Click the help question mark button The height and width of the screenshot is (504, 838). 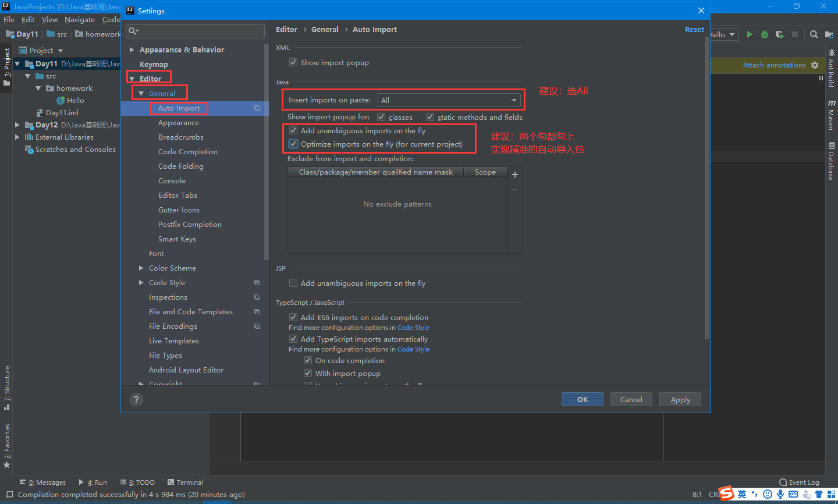(136, 399)
